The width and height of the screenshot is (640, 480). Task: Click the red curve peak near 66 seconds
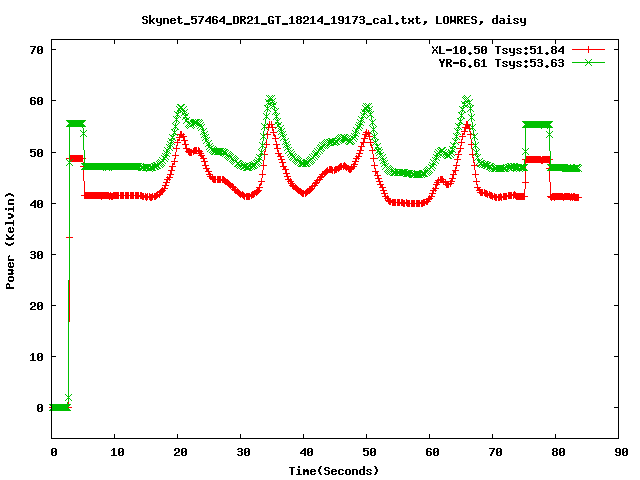(x=467, y=124)
